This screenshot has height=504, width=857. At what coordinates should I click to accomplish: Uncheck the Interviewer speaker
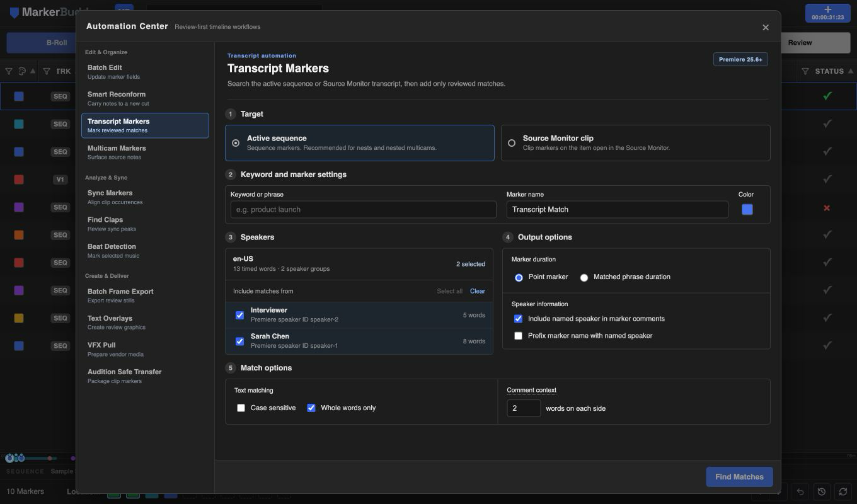point(239,315)
